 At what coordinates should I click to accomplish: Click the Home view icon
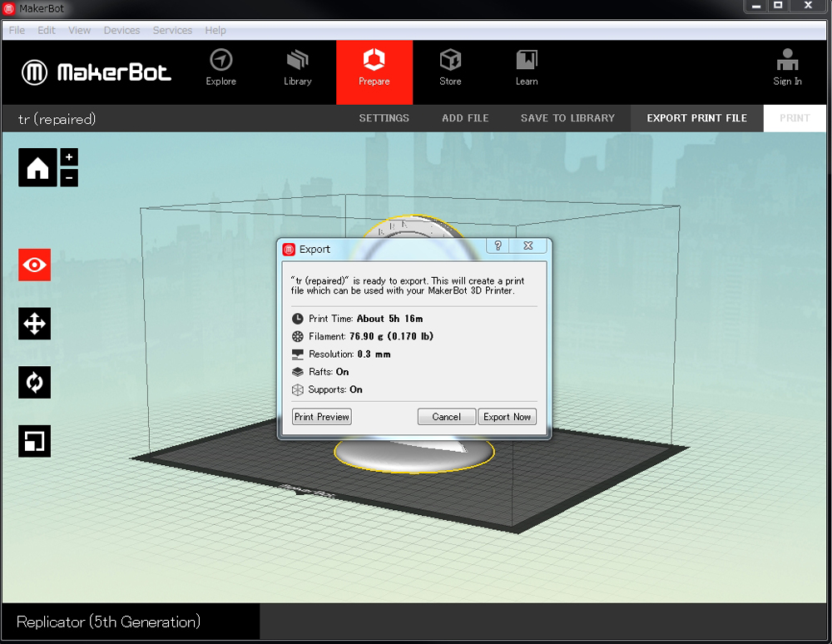coord(37,168)
